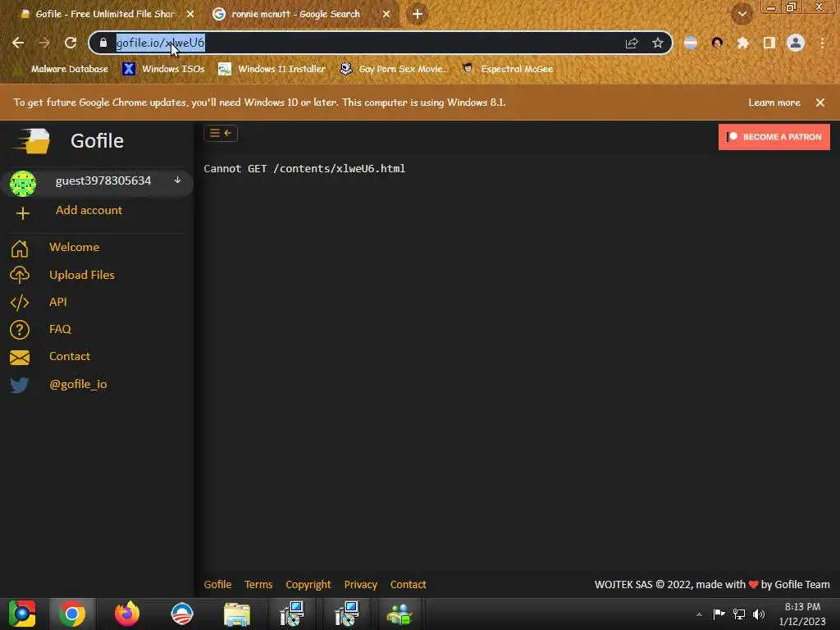
Task: Open the Chrome three-dot menu
Action: click(x=822, y=43)
